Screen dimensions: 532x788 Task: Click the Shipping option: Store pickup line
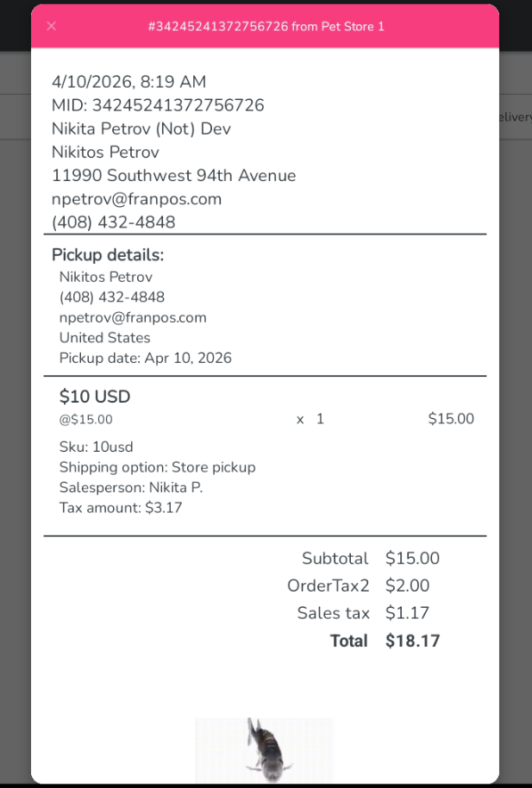[157, 467]
